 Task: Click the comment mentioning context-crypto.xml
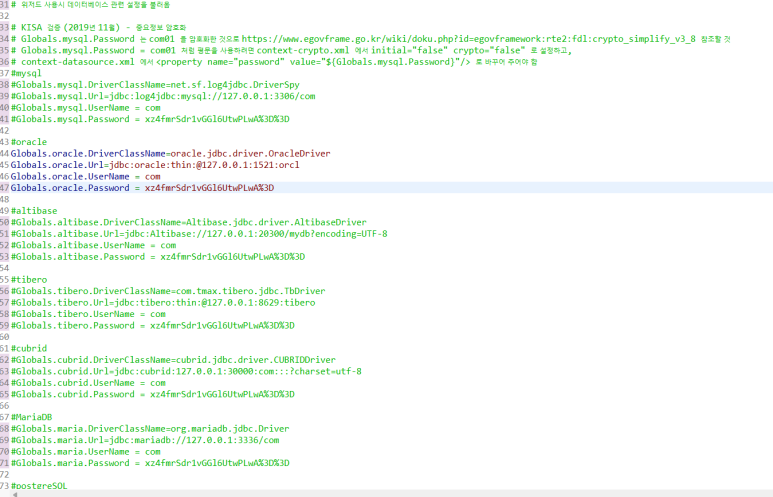(291, 50)
